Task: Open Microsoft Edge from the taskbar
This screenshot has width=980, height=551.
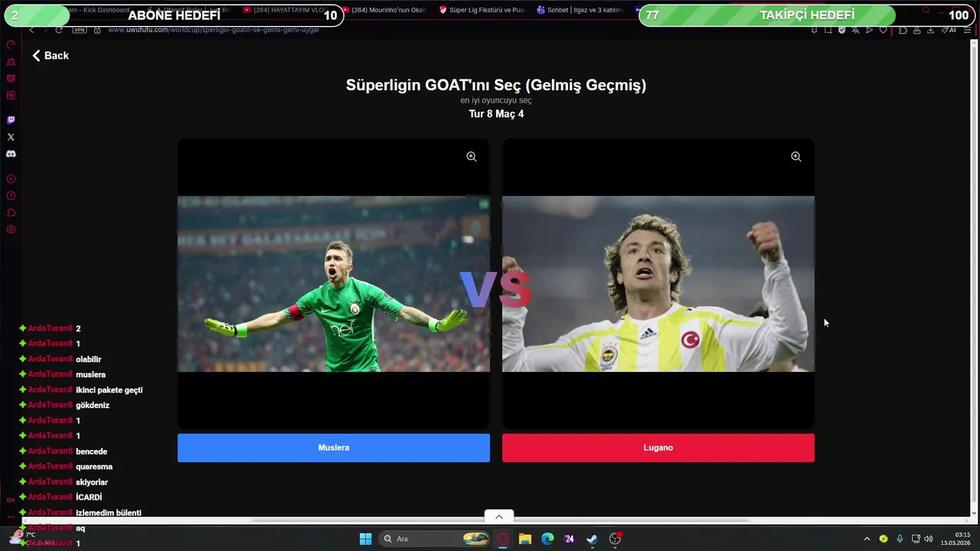Action: pyautogui.click(x=547, y=539)
